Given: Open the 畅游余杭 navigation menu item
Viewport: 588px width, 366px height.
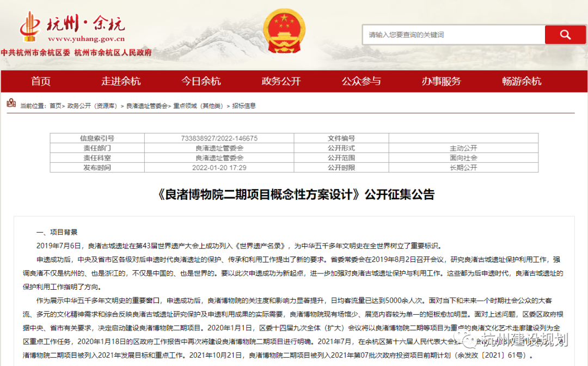Looking at the screenshot, I should point(521,81).
